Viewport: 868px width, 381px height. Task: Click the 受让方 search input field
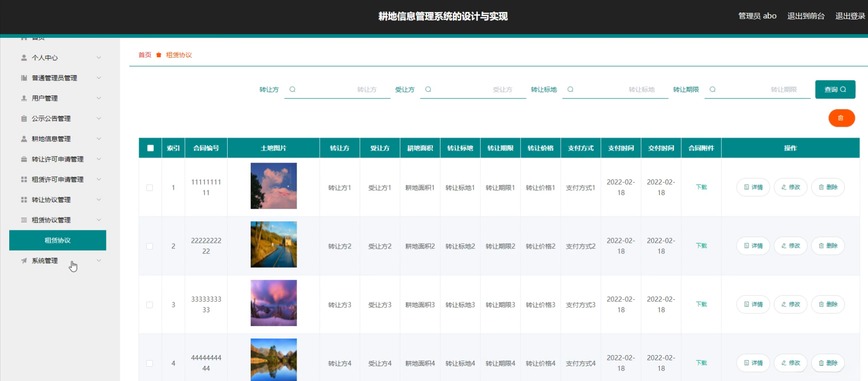pos(473,89)
